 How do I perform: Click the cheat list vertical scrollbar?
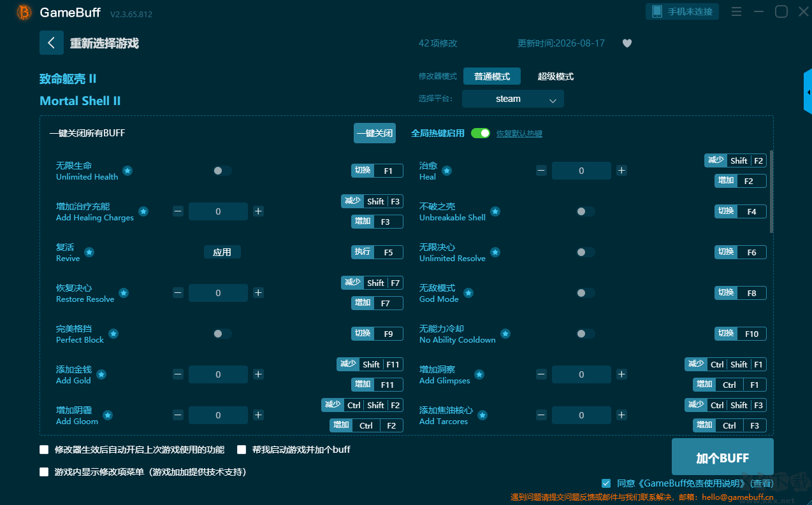(x=772, y=191)
